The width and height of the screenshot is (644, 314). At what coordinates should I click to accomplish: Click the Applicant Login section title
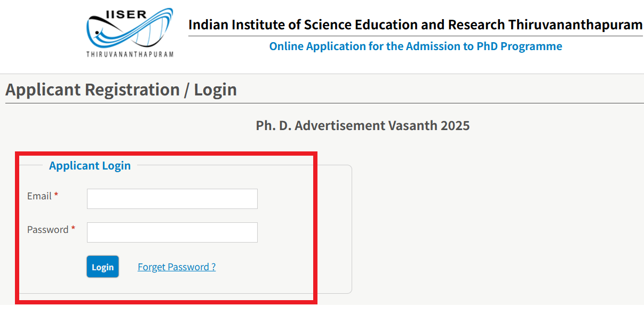point(90,166)
